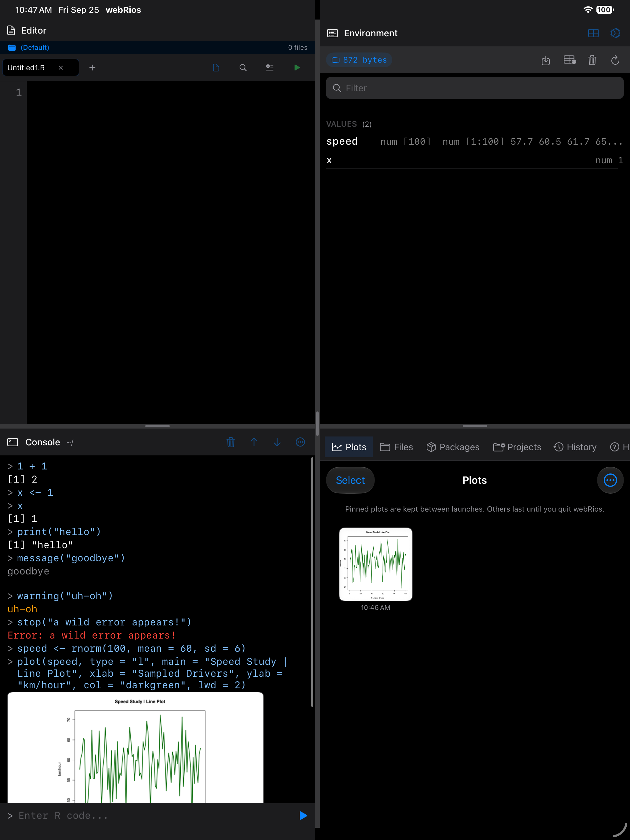
Task: Switch to the History tab
Action: 575,447
